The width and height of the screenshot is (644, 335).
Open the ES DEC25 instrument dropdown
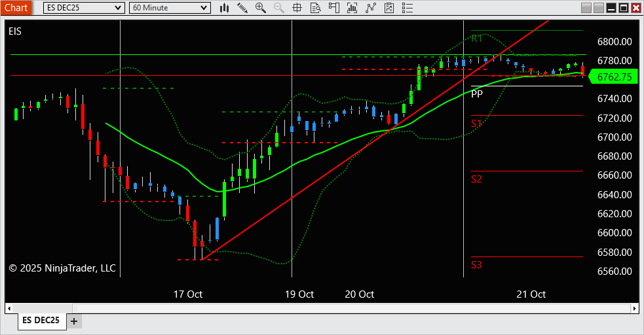[84, 8]
